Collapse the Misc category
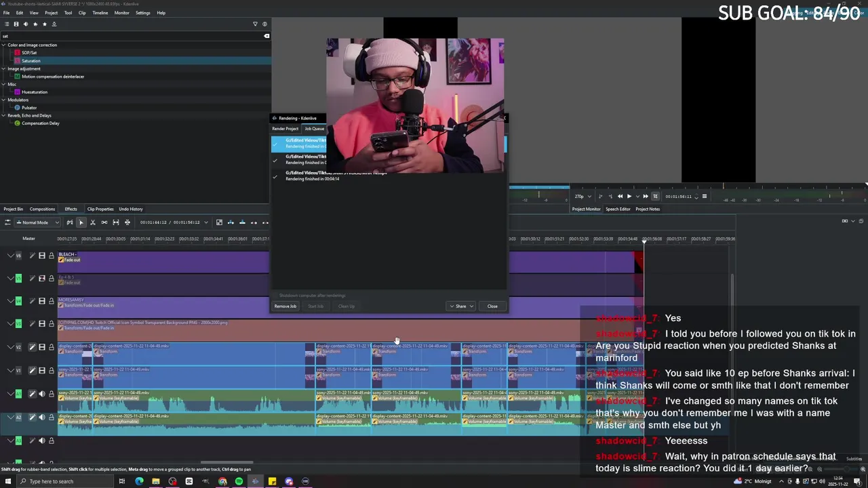 click(x=3, y=84)
